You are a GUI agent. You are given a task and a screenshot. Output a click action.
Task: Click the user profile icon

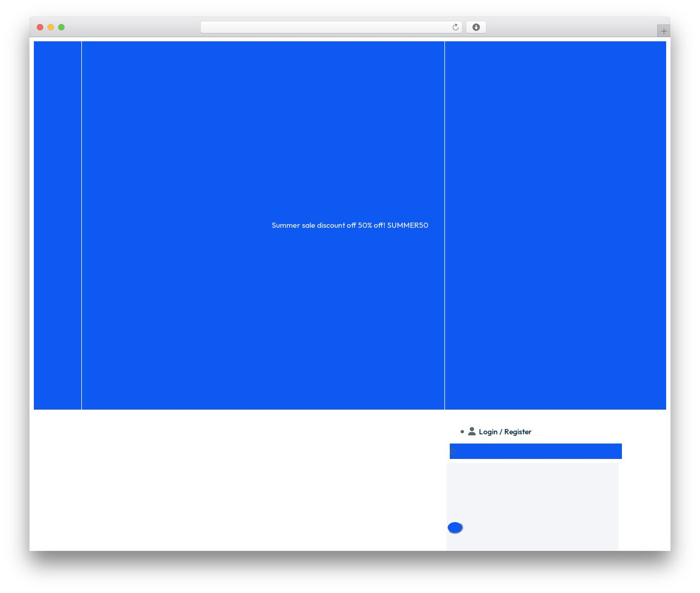[471, 431]
